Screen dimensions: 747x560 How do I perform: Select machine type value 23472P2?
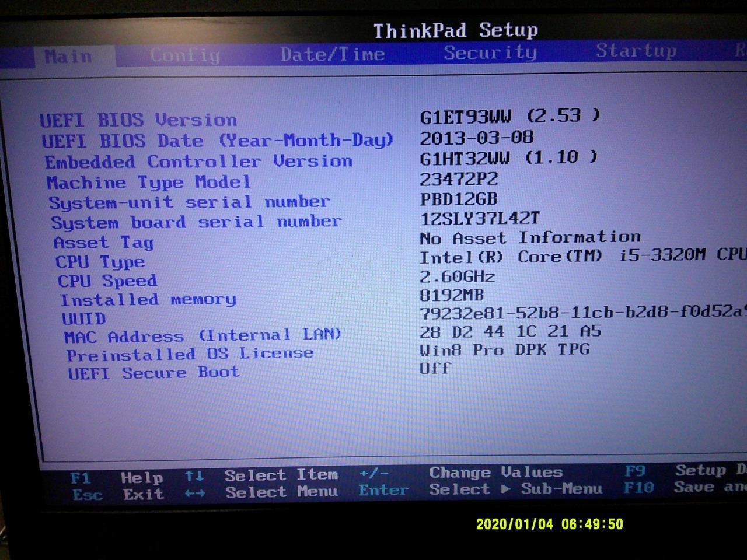[x=459, y=179]
